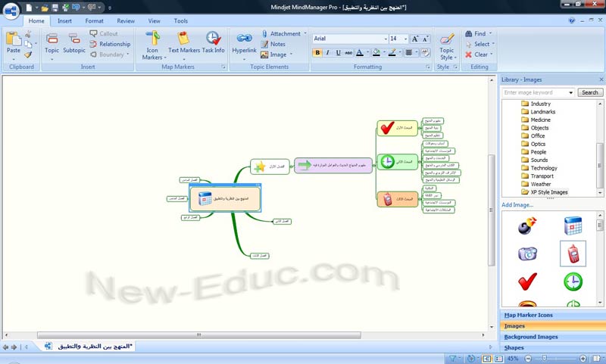The height and width of the screenshot is (364, 606).
Task: Click the Format Painter brush
Action: click(x=28, y=54)
